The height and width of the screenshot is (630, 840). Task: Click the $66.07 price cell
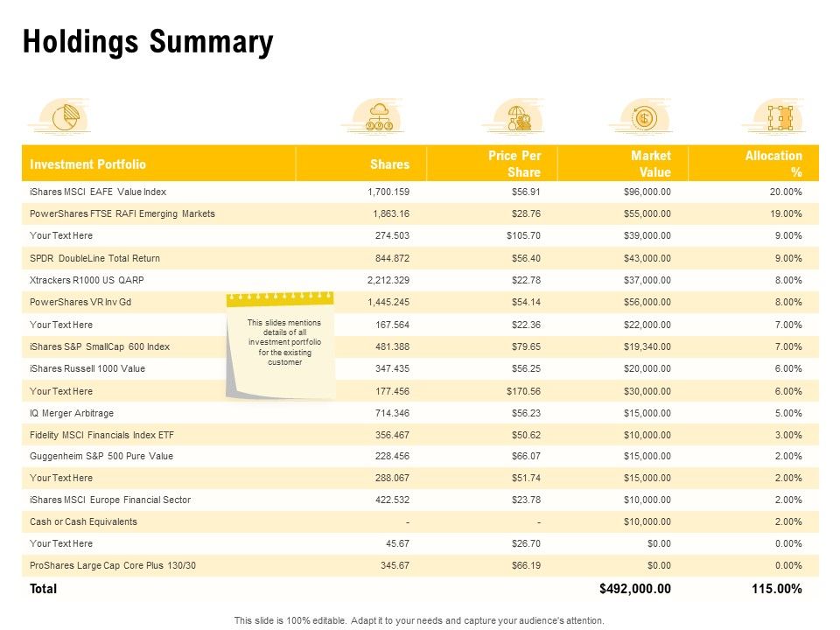(x=526, y=457)
